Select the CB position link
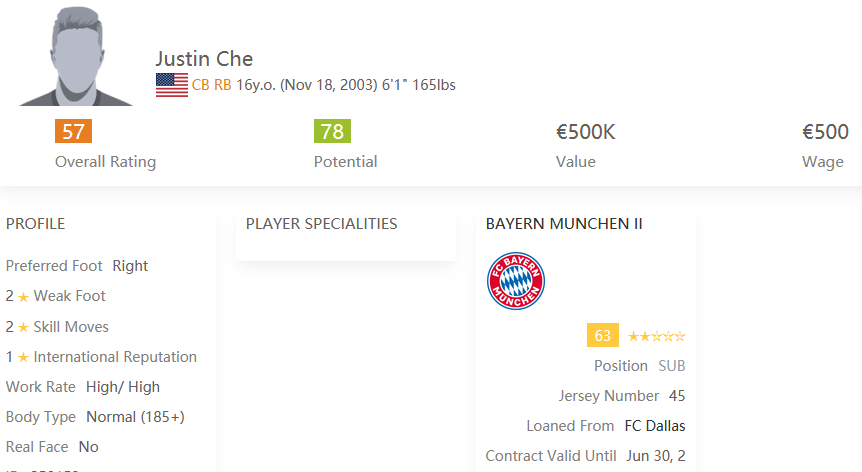The height and width of the screenshot is (472, 862). [x=200, y=85]
